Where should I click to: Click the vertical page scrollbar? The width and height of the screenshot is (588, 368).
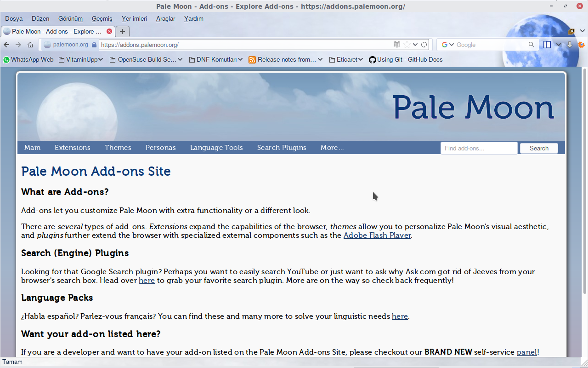pos(585,181)
